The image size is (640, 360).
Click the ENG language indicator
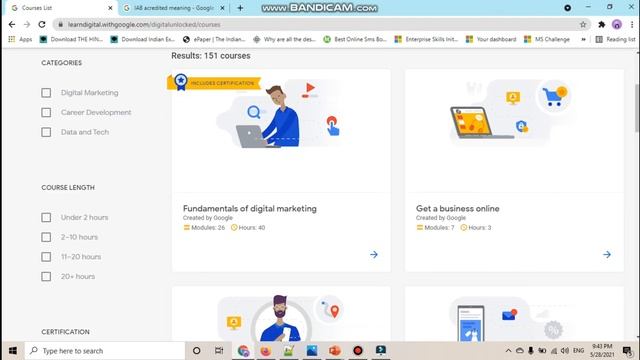[x=578, y=351]
